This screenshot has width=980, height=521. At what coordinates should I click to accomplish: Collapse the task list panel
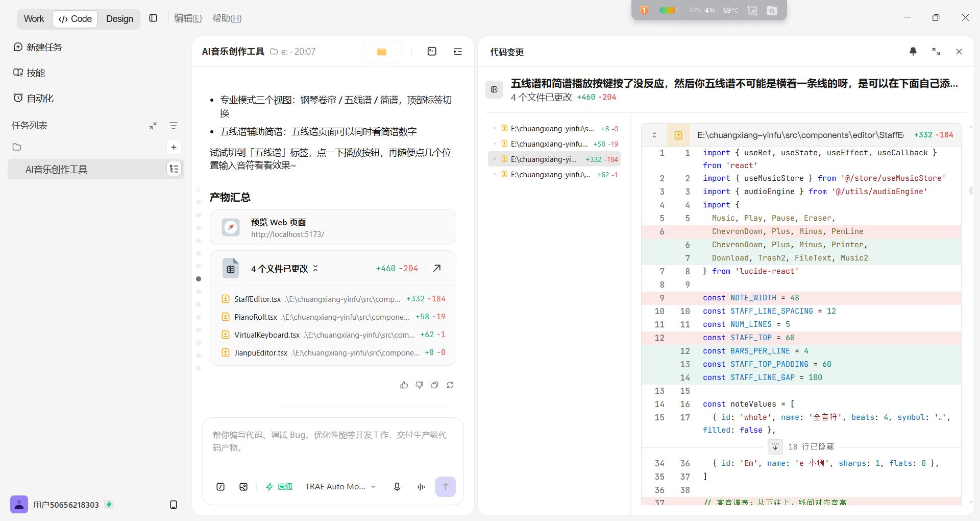coord(153,126)
